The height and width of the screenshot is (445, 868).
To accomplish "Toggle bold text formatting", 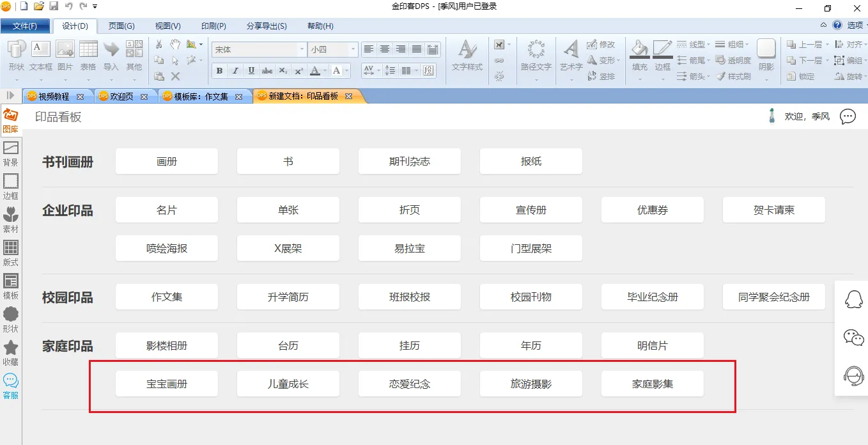I will (220, 71).
